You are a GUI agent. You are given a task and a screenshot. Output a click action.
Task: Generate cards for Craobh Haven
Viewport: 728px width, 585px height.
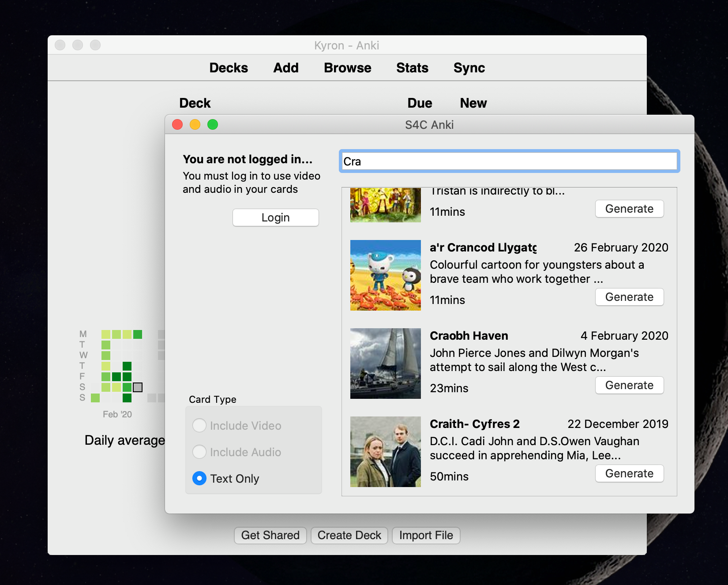point(629,385)
